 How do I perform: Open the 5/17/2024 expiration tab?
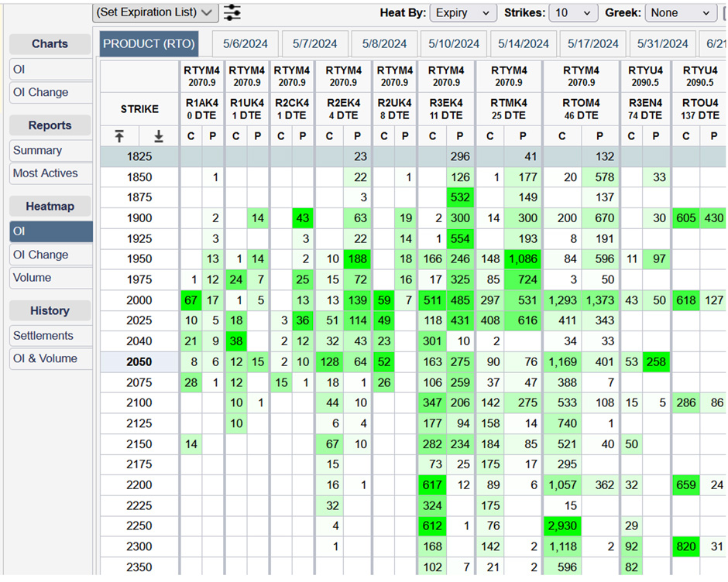point(592,44)
